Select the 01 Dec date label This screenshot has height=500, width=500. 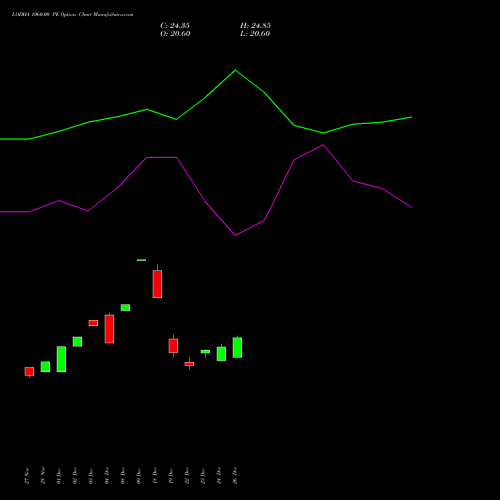coord(59,476)
